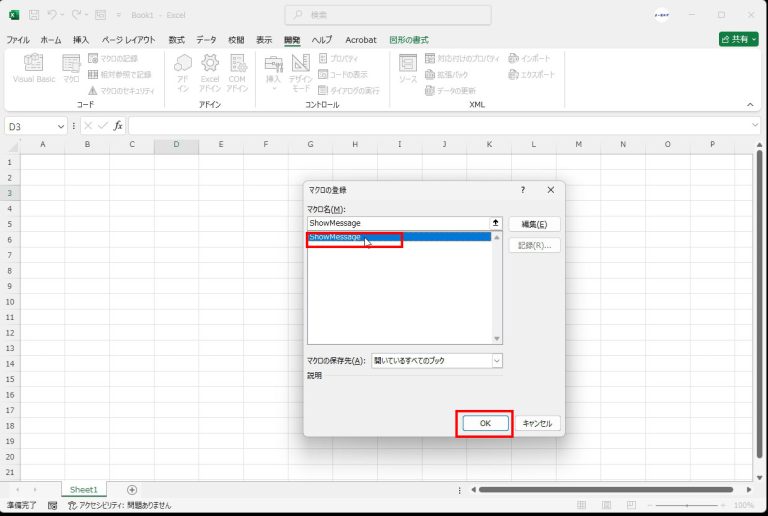Click the collapse-dialog arrow beside the macro name field
The image size is (768, 516).
(x=494, y=223)
